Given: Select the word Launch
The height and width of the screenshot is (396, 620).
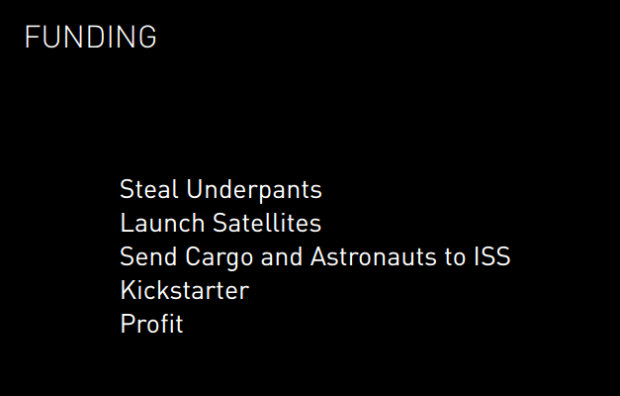Looking at the screenshot, I should coord(162,223).
